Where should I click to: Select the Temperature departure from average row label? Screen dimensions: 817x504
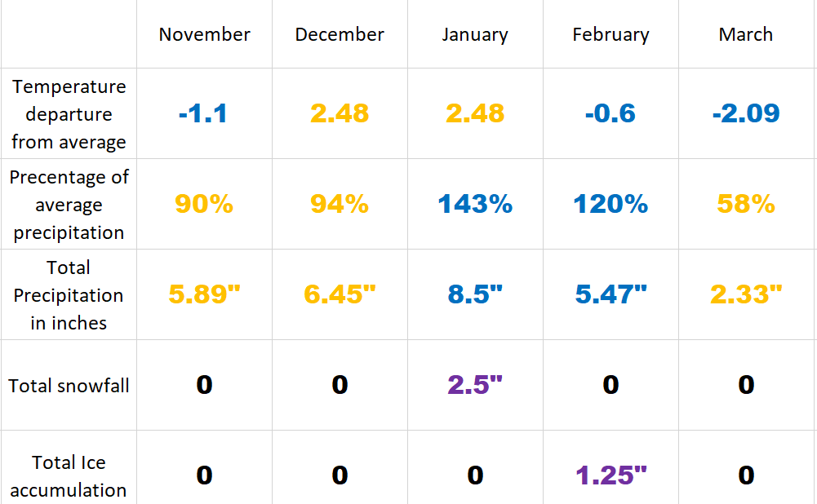point(69,114)
